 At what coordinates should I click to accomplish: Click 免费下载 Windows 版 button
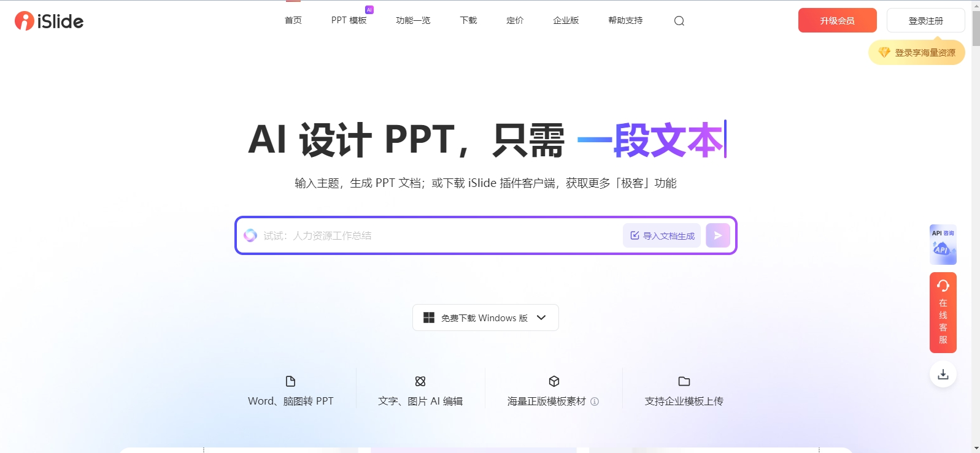pos(485,318)
